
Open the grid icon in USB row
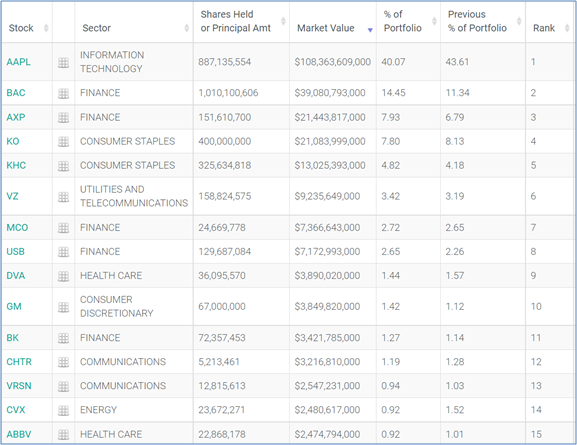pos(63,252)
